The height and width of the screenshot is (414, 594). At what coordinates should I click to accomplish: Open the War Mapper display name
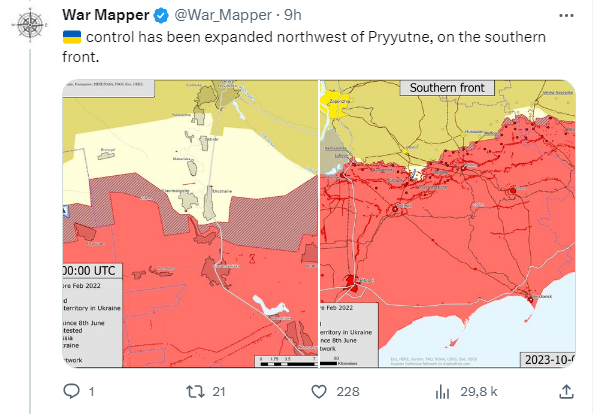106,15
